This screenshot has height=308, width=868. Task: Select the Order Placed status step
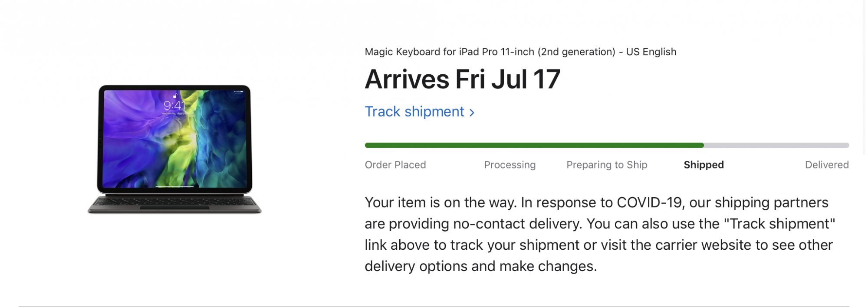(395, 165)
